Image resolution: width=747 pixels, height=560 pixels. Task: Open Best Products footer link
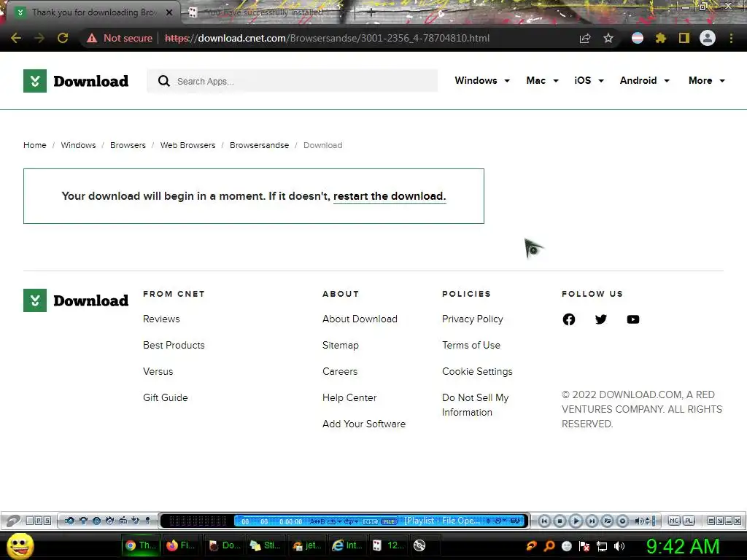pyautogui.click(x=174, y=345)
